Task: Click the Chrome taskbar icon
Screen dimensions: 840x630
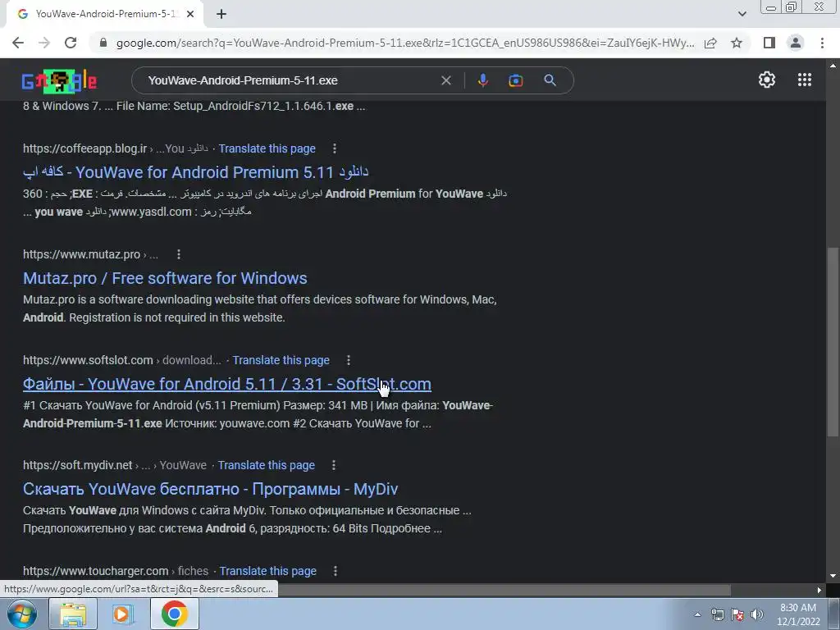Action: 174,614
